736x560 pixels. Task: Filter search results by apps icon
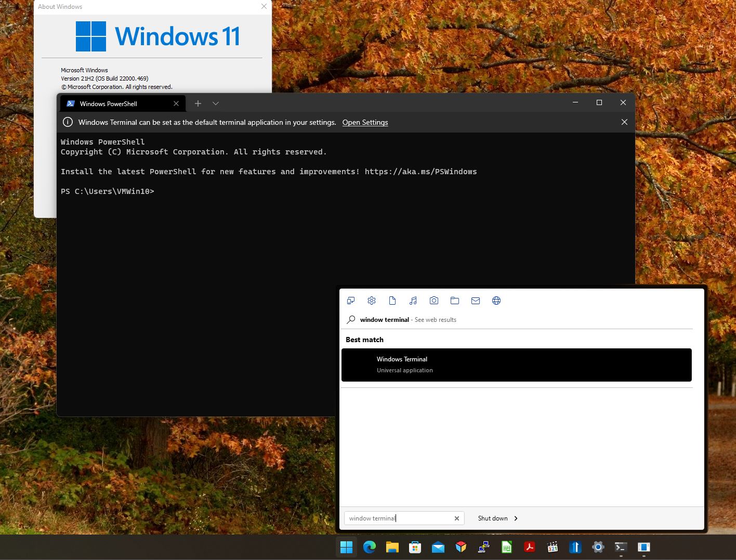[351, 301]
